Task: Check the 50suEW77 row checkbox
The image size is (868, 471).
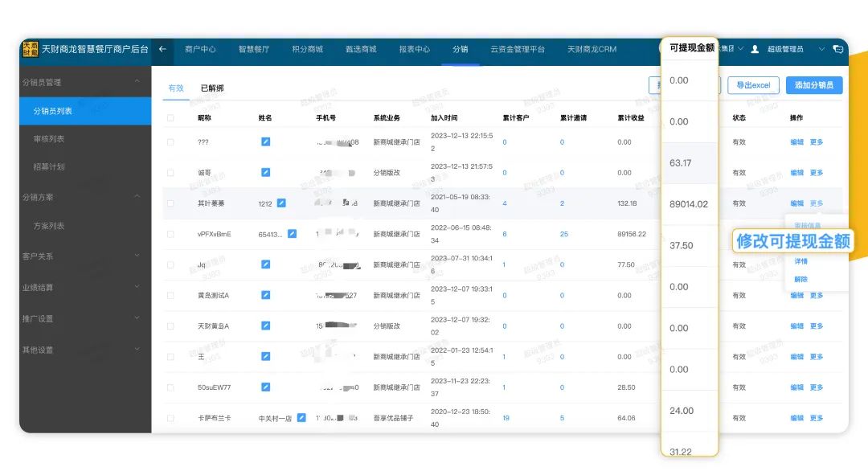Action: coord(170,387)
